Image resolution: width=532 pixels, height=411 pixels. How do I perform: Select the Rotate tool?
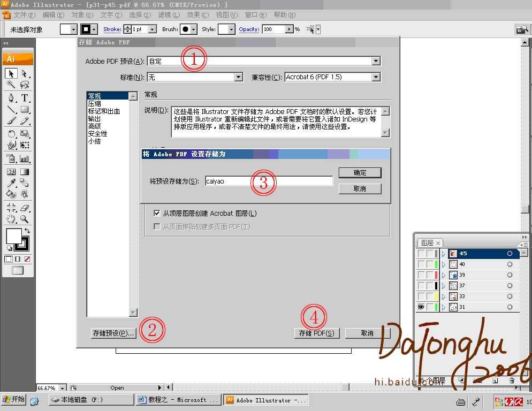[11, 134]
